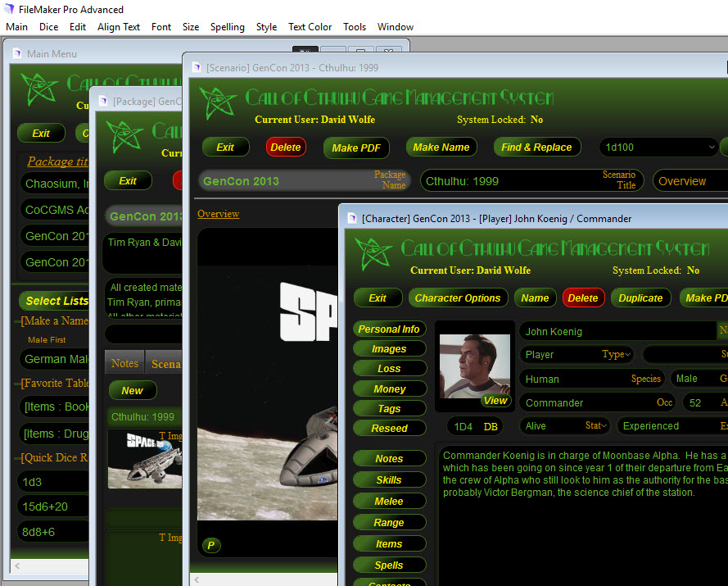728x586 pixels.
Task: Switch to Notes tab in Package window
Action: pos(124,363)
